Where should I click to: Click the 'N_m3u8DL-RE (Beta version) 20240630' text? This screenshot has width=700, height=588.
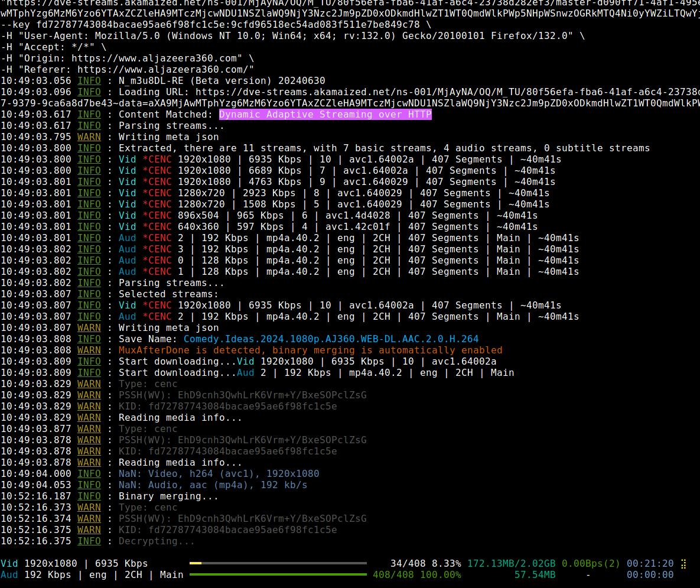(222, 81)
